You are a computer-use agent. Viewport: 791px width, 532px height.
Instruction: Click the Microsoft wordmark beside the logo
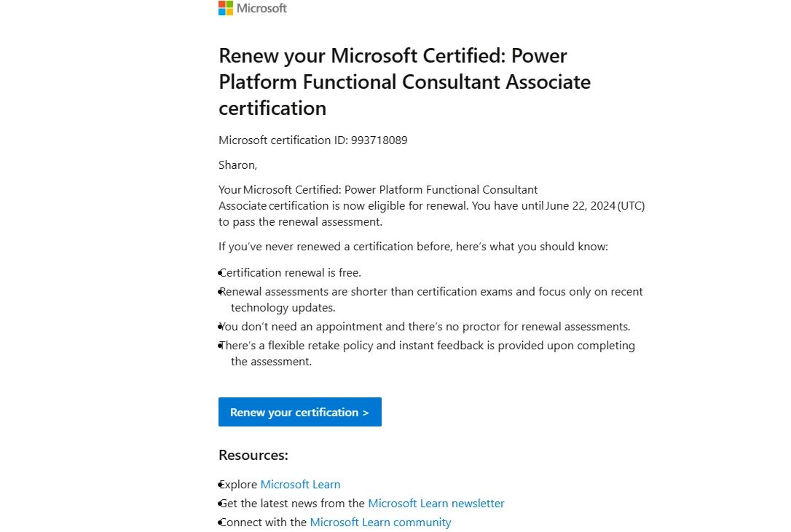click(x=261, y=9)
